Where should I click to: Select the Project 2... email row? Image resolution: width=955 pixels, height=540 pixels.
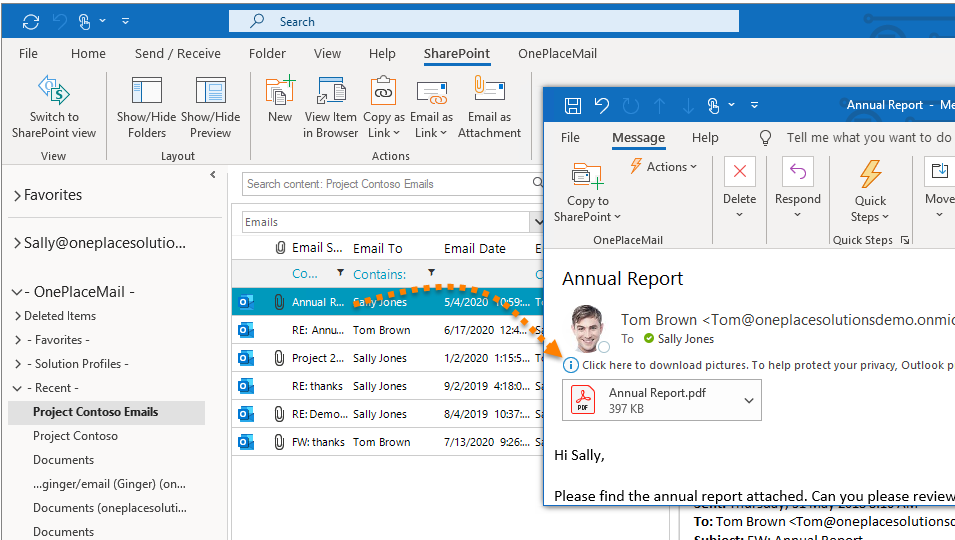click(387, 358)
